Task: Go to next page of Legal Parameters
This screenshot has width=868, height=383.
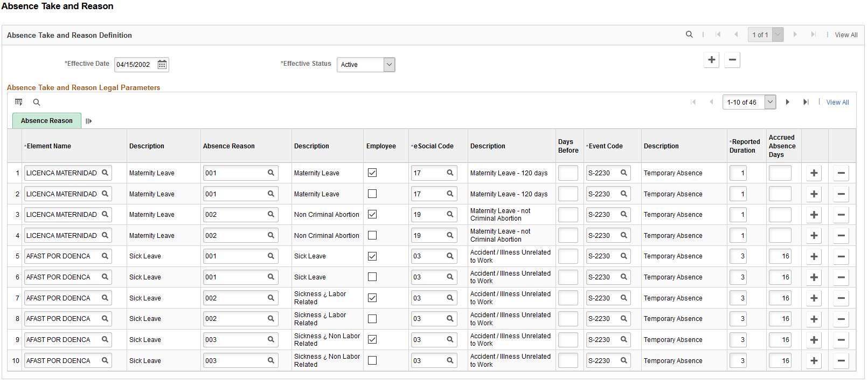Action: pyautogui.click(x=788, y=102)
